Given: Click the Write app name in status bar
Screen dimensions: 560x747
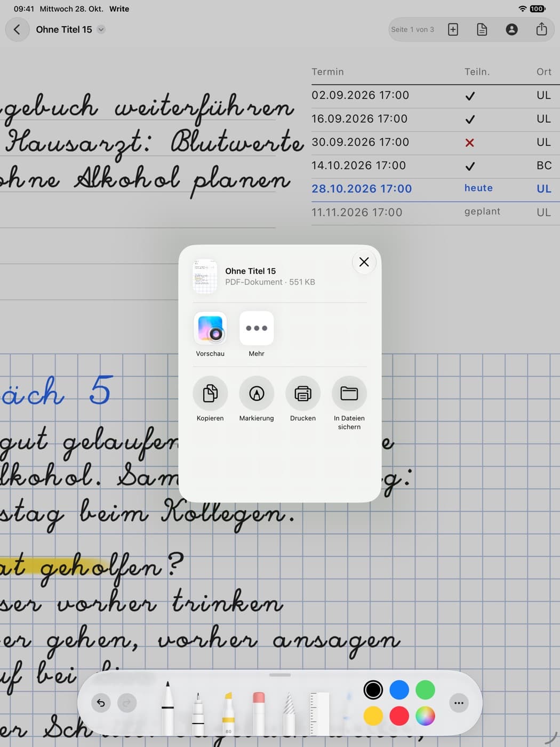Looking at the screenshot, I should click(119, 9).
